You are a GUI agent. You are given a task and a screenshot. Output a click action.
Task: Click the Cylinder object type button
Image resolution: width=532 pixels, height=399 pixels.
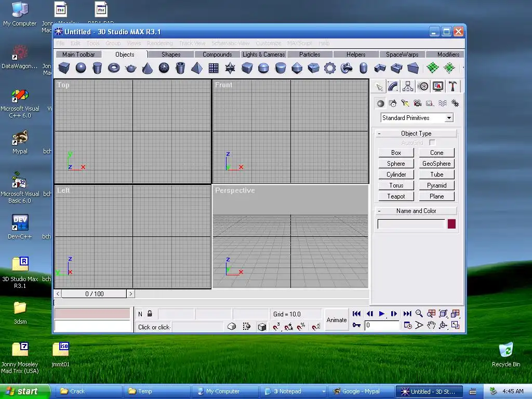point(396,175)
